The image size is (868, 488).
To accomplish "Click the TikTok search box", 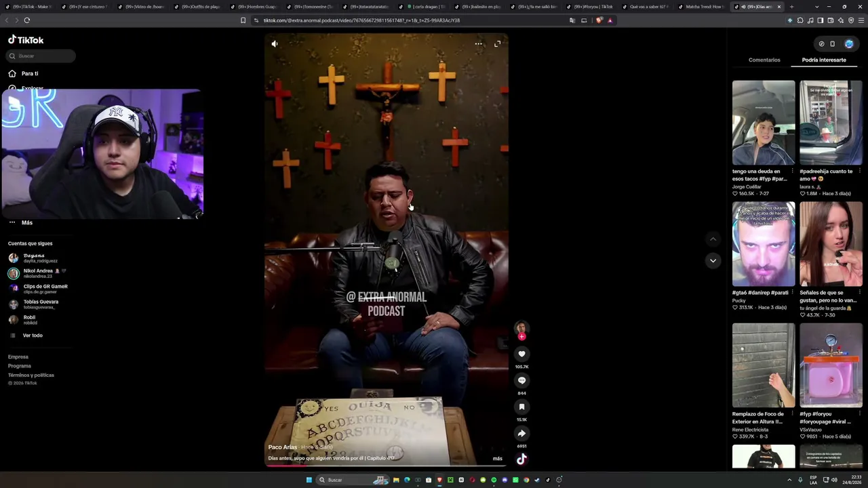I will point(41,56).
